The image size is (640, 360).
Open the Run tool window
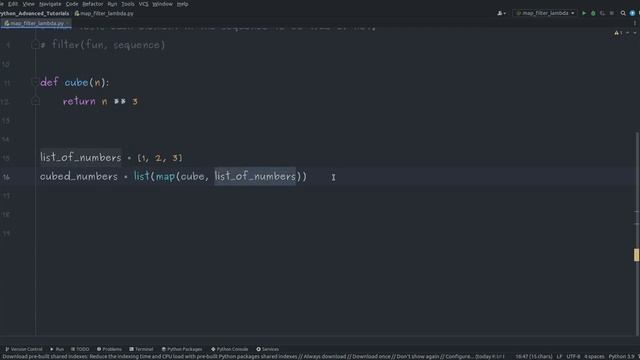click(57, 349)
